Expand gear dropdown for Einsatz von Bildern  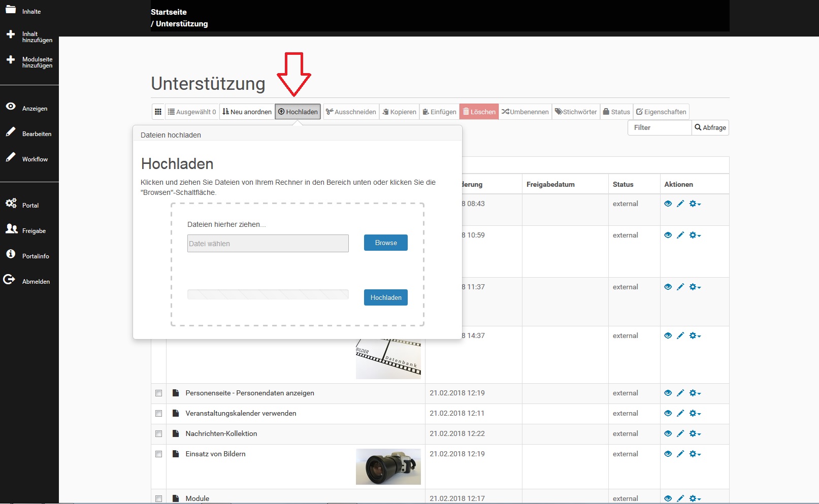tap(695, 454)
